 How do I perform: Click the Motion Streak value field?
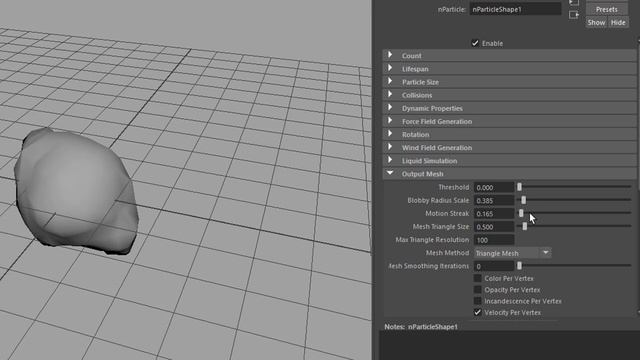coord(493,213)
